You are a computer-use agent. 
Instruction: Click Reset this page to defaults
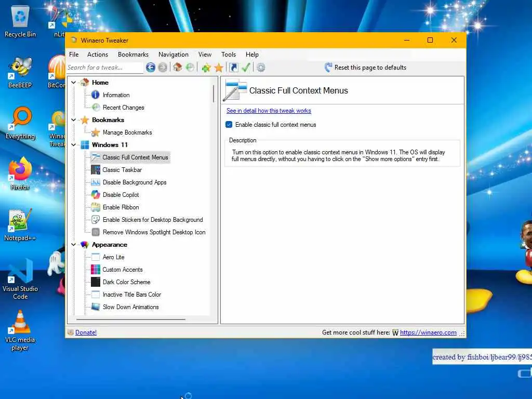point(365,68)
